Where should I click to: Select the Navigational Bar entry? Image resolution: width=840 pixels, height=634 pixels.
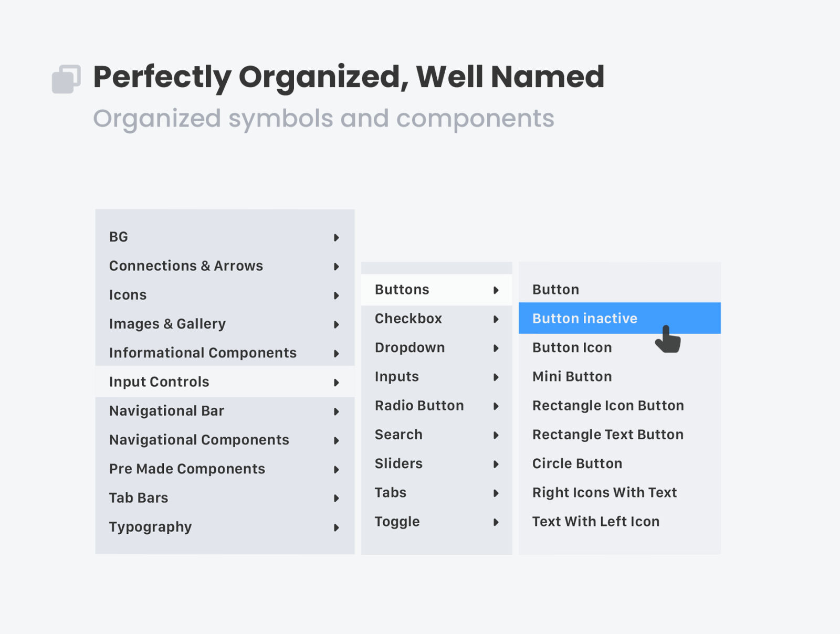pyautogui.click(x=167, y=410)
